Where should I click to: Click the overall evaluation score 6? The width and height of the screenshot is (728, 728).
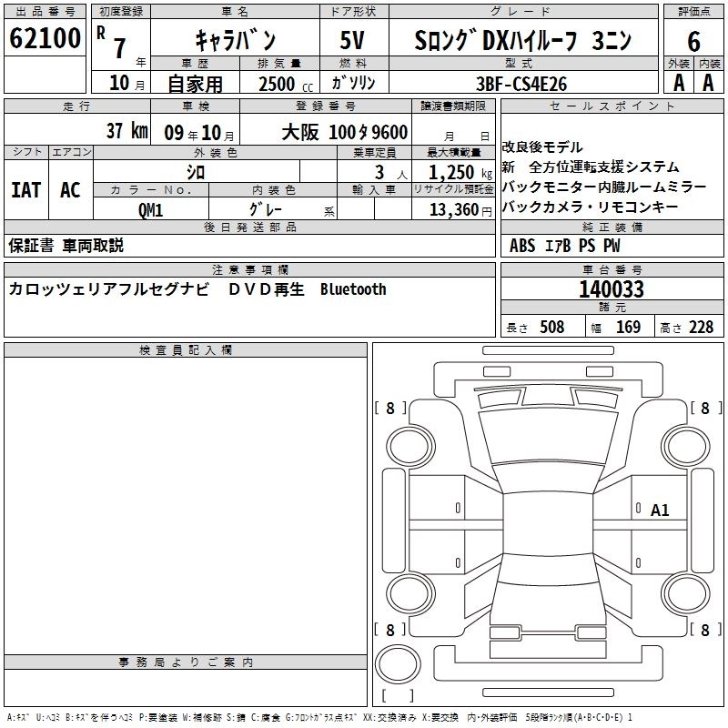[x=693, y=41]
